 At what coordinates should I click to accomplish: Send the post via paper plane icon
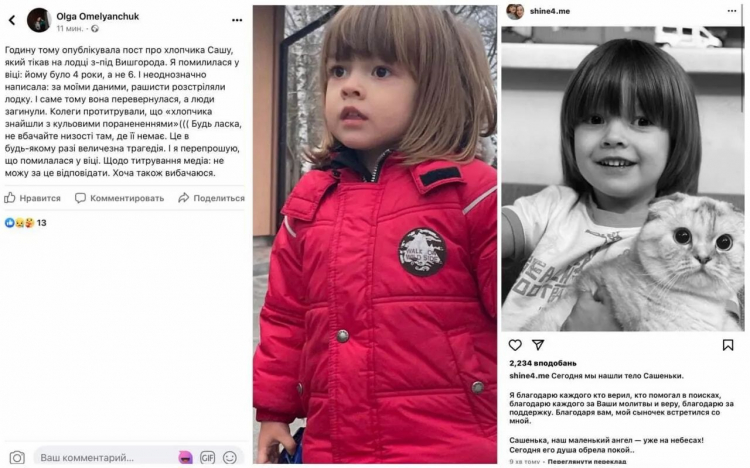pyautogui.click(x=538, y=345)
